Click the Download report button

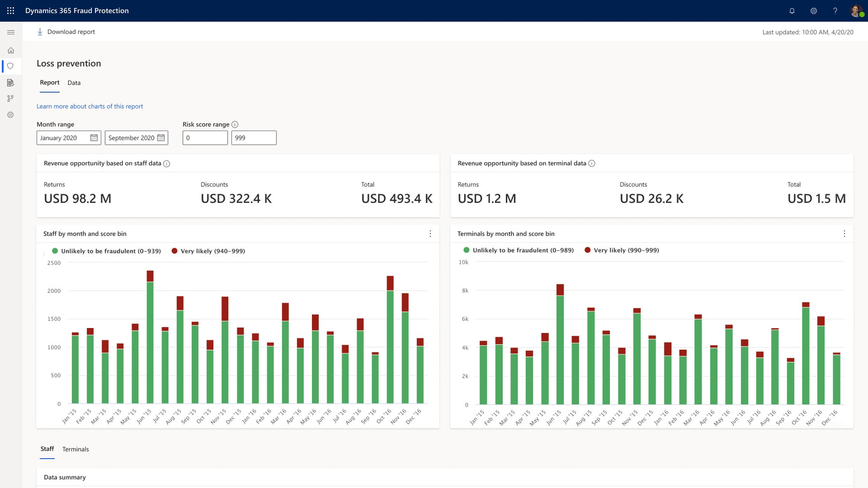click(66, 32)
